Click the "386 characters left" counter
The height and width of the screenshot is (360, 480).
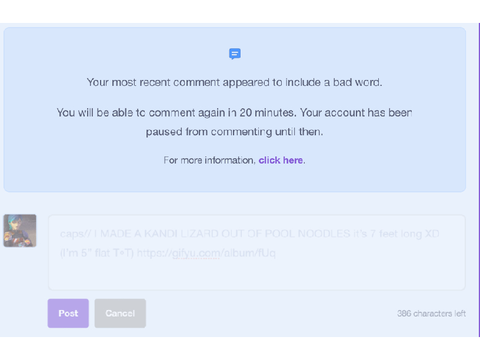(x=431, y=313)
